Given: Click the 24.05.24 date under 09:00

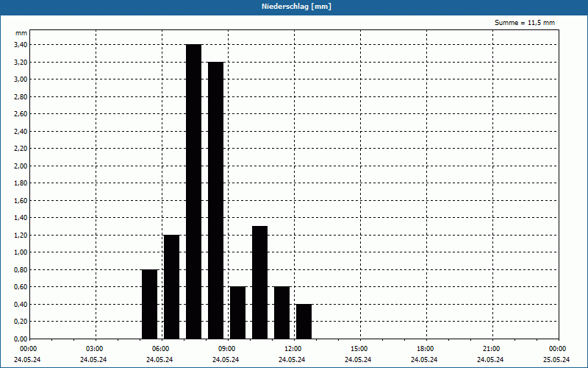Looking at the screenshot, I should coord(226,360).
